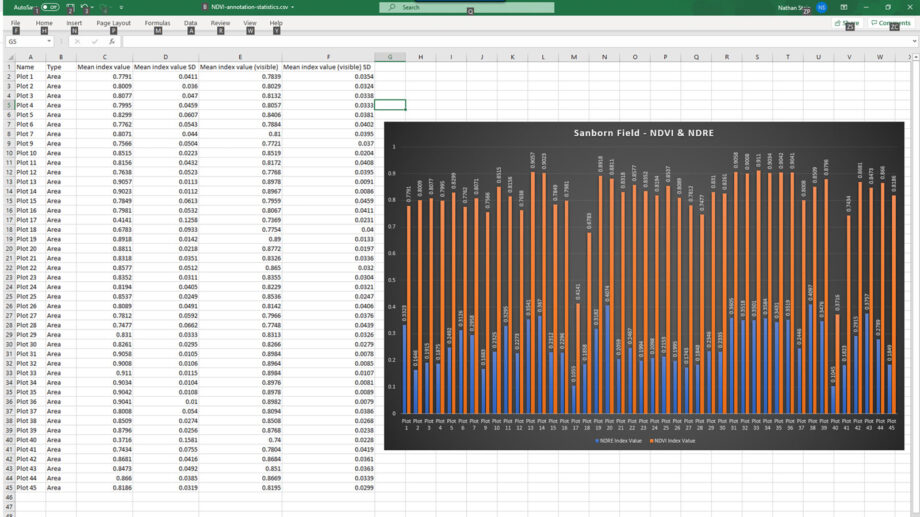The image size is (920, 517).
Task: Click 'Mean index value (visible)' header cell
Action: pyautogui.click(x=239, y=67)
